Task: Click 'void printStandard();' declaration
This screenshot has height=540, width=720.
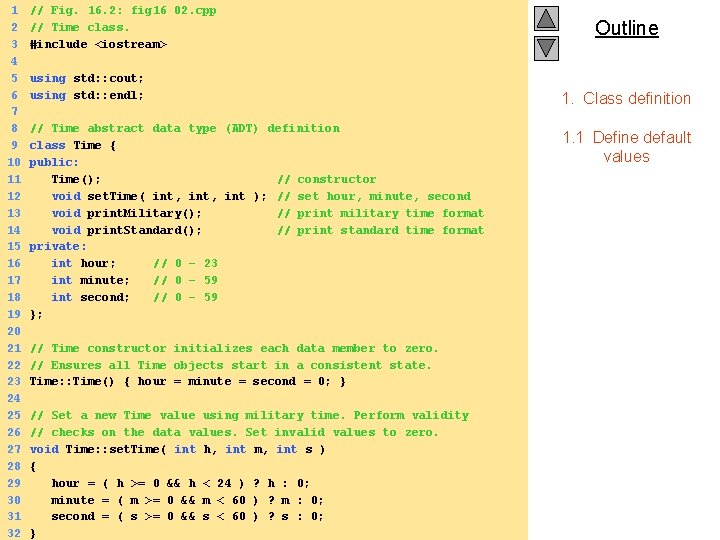Action: (126, 230)
